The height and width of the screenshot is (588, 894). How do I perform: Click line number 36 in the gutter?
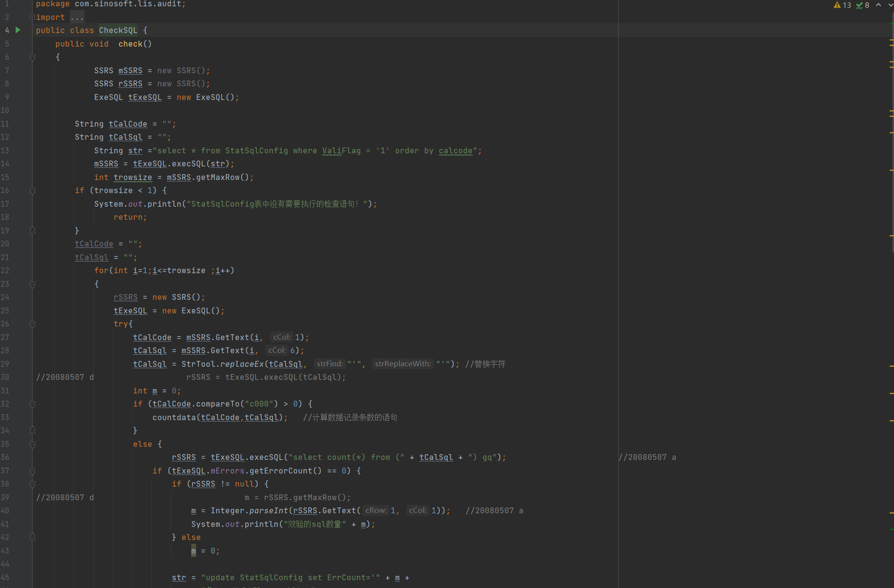[x=5, y=457]
